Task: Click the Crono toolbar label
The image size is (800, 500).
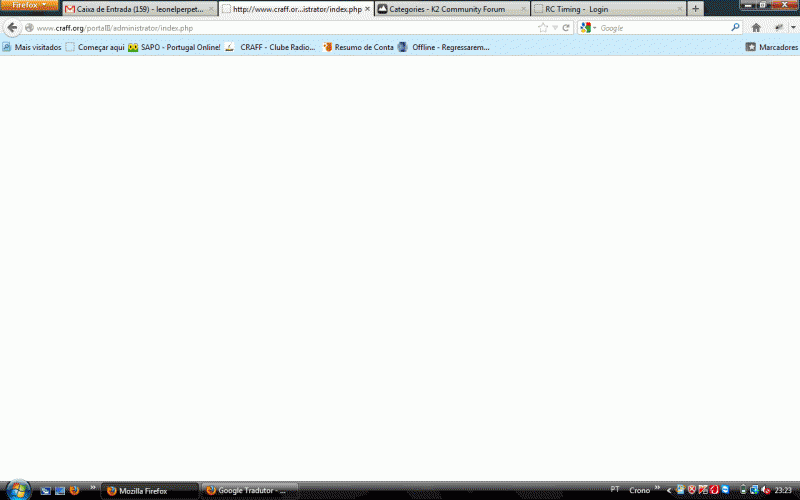Action: click(x=639, y=490)
